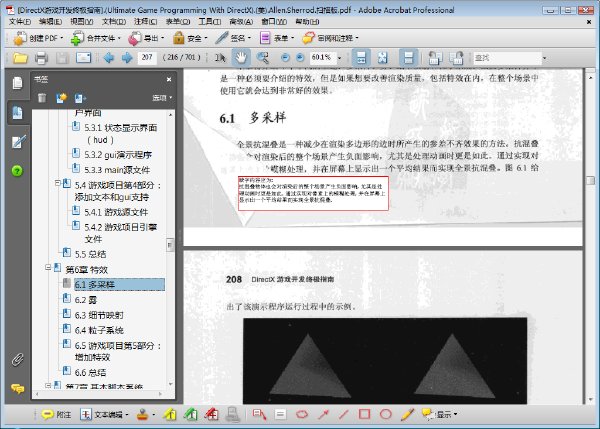Select the text Select tool

(220, 58)
